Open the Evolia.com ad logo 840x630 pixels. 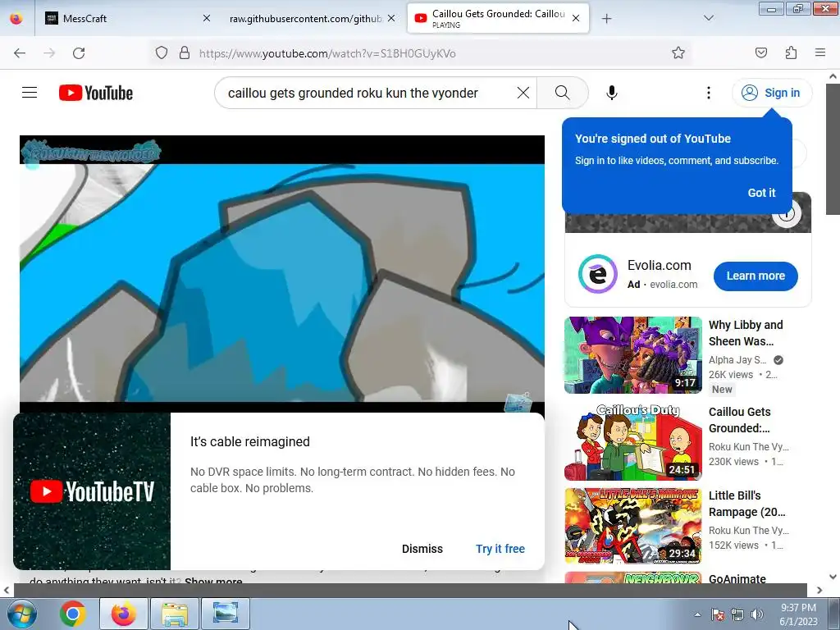pos(597,274)
